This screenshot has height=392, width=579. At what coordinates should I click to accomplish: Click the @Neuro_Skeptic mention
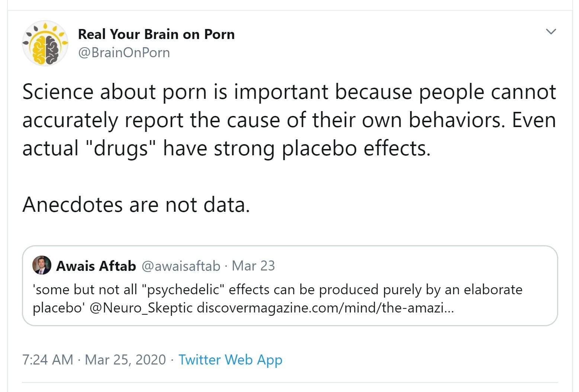coord(141,308)
